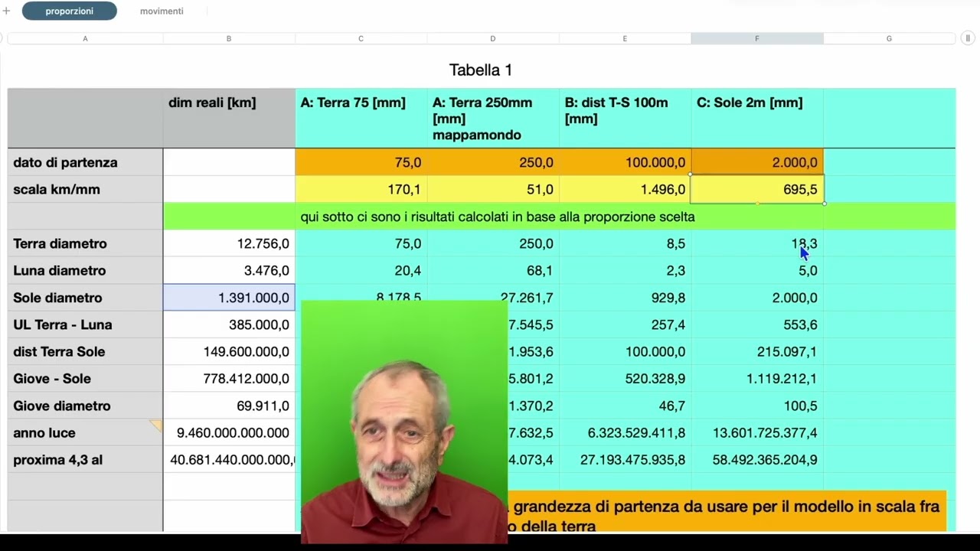
Task: Switch to the movimenti sheet tab
Action: click(x=162, y=11)
